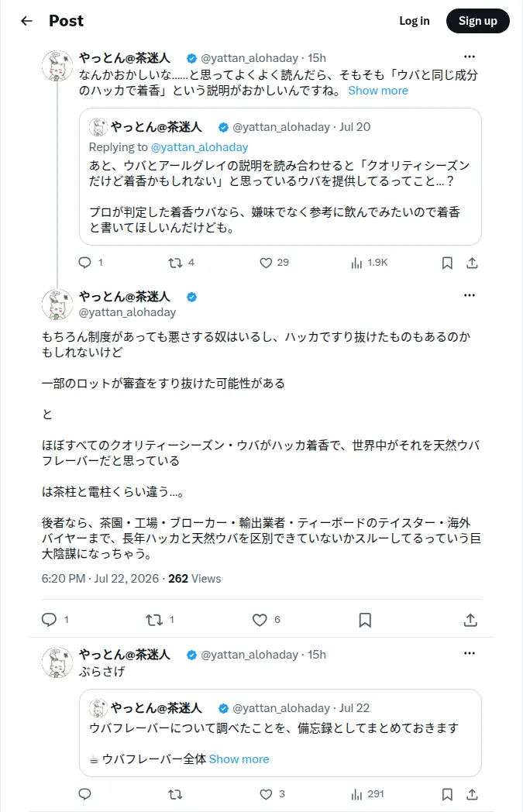Click the Log in button
This screenshot has width=523, height=812.
click(x=415, y=21)
